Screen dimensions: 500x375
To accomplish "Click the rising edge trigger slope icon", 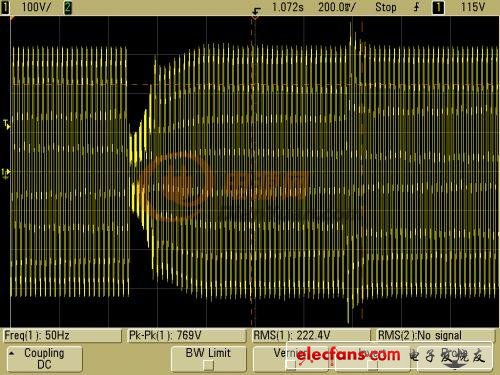I will (x=416, y=7).
